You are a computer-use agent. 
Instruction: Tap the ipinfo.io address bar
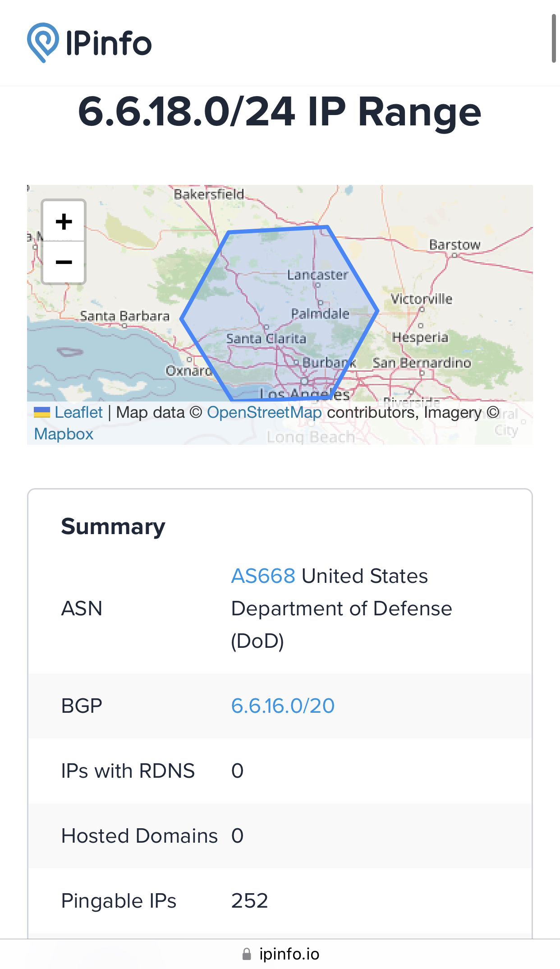pyautogui.click(x=280, y=954)
